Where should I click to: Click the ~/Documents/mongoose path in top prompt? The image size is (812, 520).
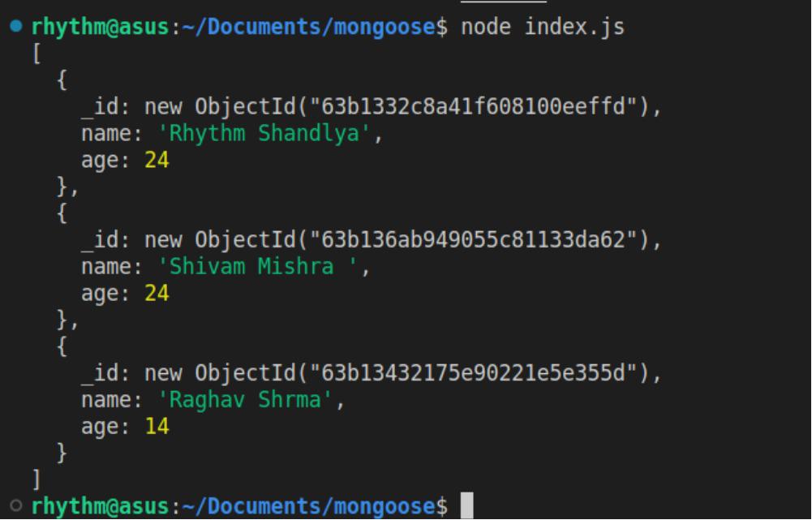click(x=308, y=27)
